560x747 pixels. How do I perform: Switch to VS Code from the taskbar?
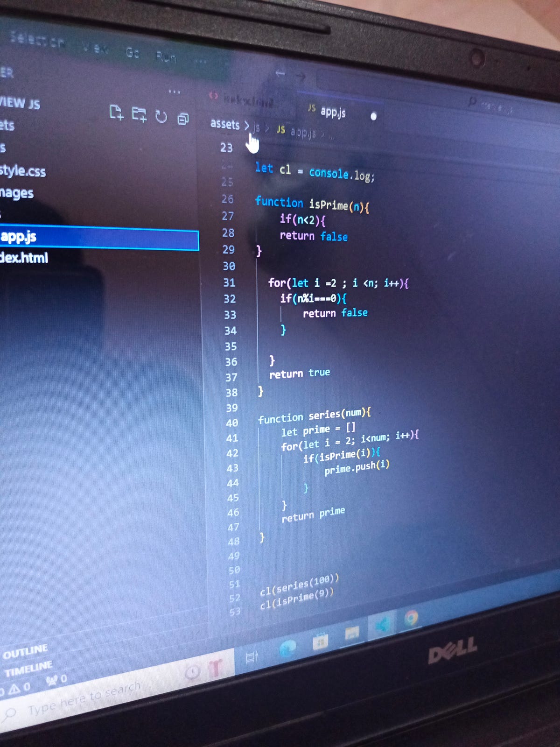[382, 625]
